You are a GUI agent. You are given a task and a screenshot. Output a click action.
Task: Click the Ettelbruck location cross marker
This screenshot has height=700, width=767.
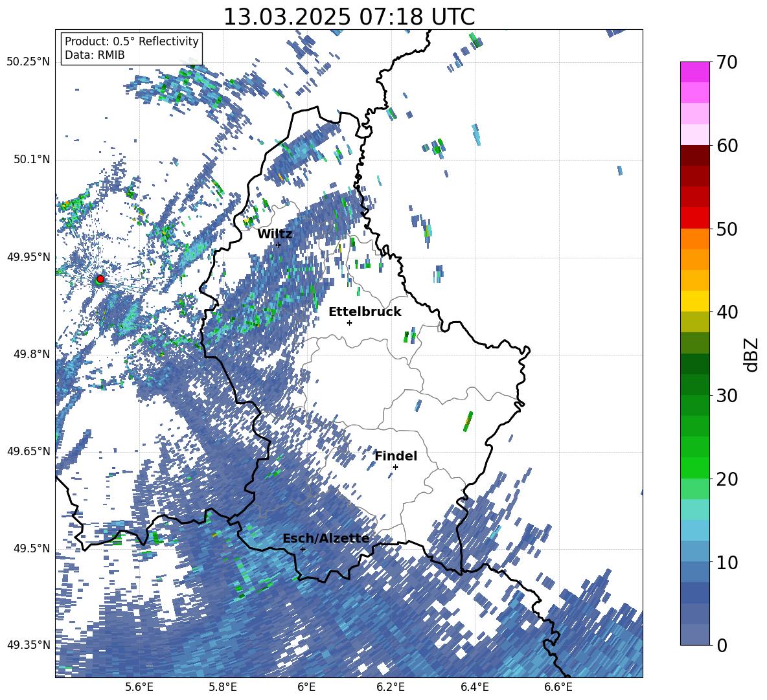click(349, 322)
